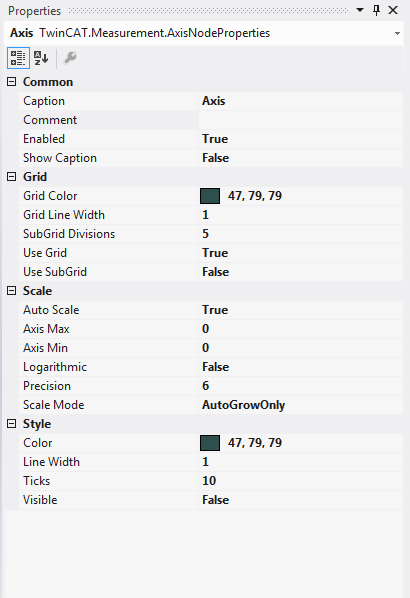Select the Enabled property label
Viewport: 410px width, 598px height.
pos(44,139)
